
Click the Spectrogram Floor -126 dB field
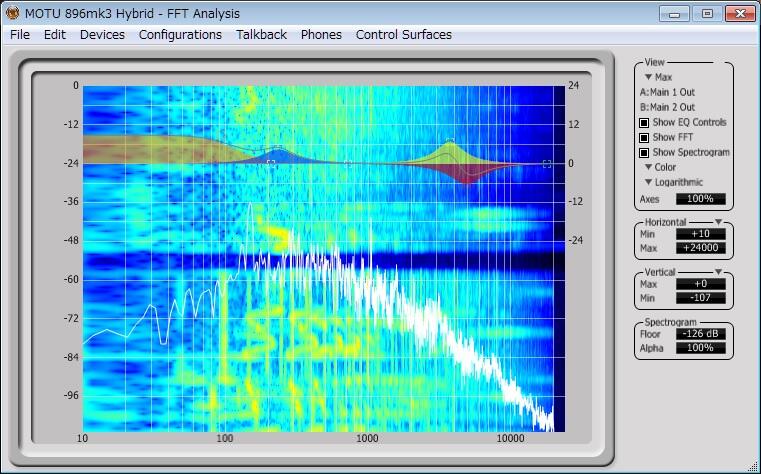coord(701,334)
